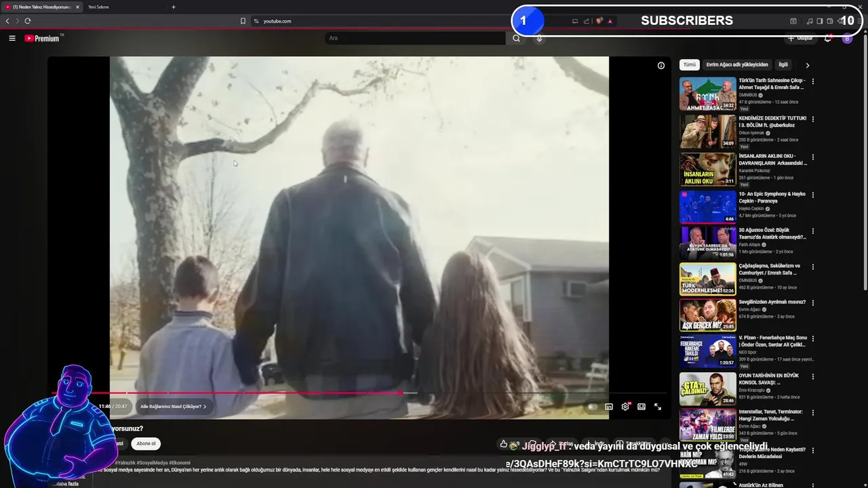Open thumbnail of 'İNSANLARIN AKLINI OKU'

[x=707, y=169]
